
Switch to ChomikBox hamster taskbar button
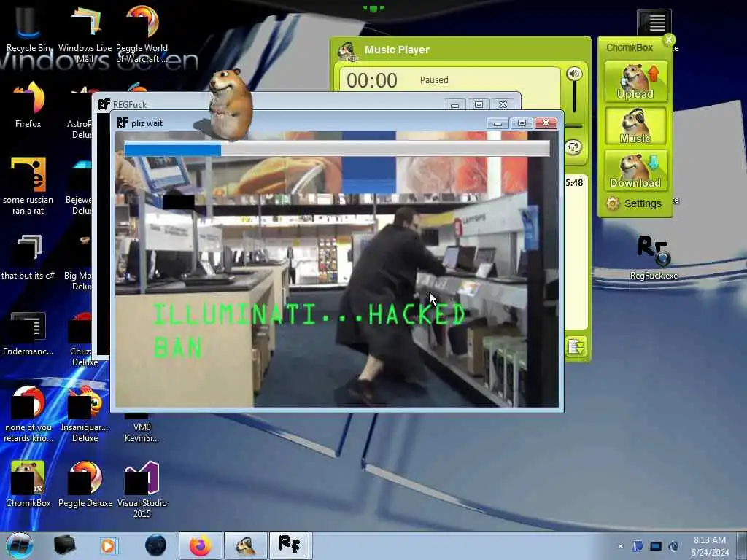pyautogui.click(x=245, y=545)
